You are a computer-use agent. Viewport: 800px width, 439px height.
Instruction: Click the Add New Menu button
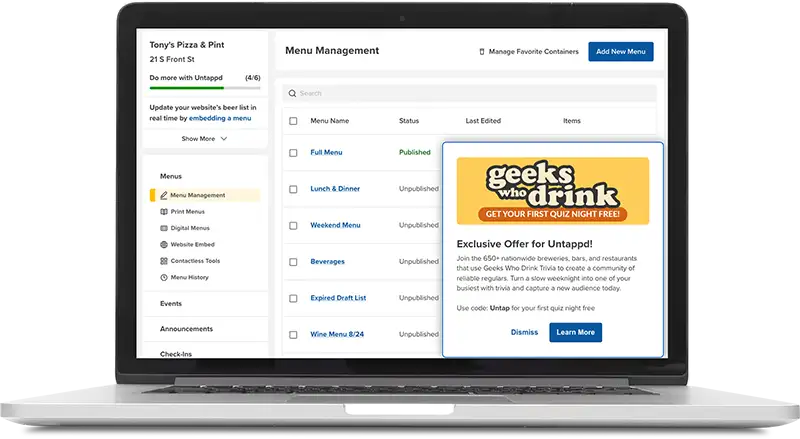(620, 52)
